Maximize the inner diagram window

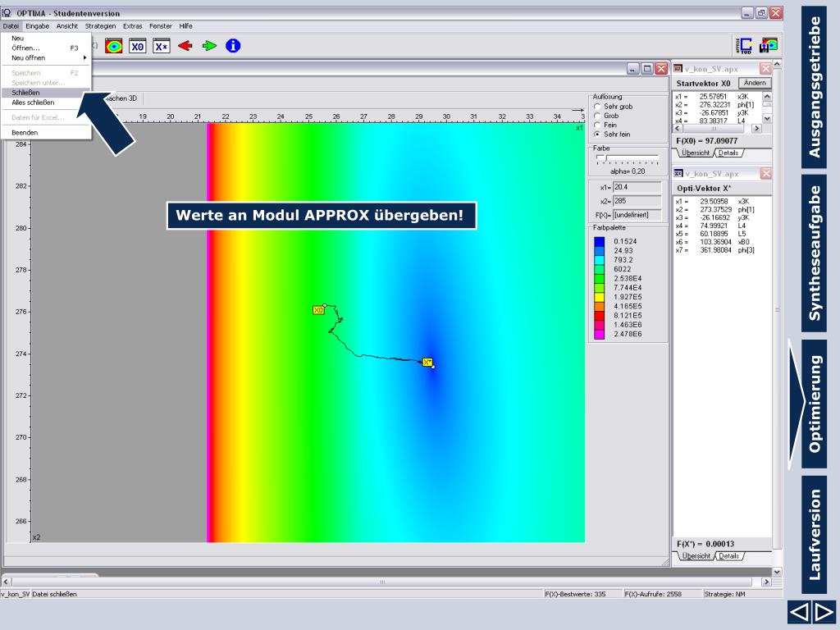[x=647, y=69]
